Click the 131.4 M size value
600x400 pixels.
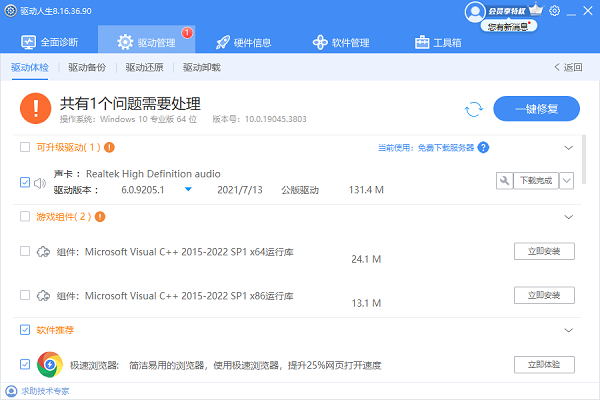(366, 190)
